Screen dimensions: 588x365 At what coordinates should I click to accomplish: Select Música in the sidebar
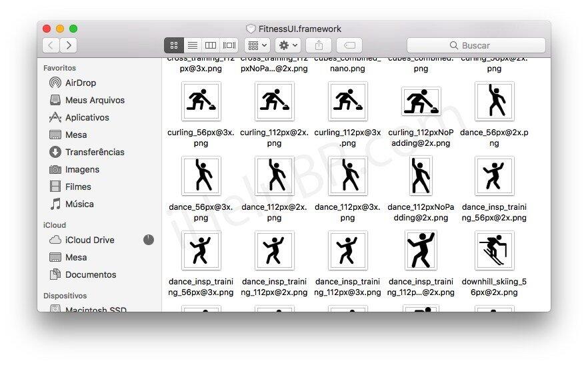click(79, 204)
